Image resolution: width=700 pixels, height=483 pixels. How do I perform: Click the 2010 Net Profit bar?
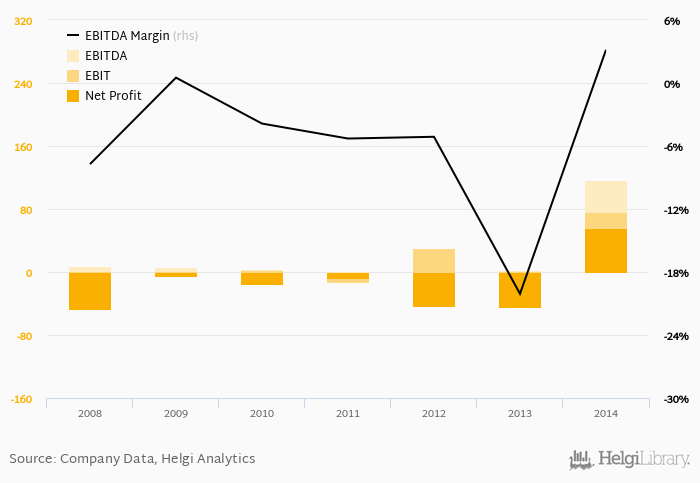pos(262,279)
